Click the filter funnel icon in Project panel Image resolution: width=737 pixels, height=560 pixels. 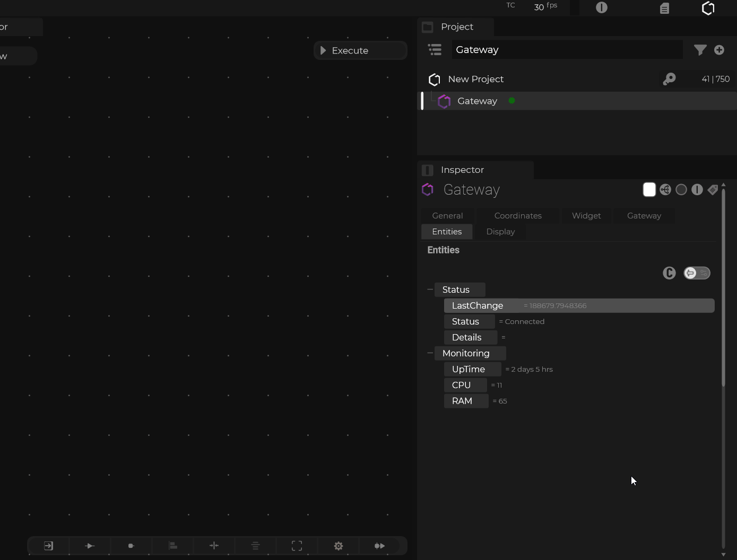[700, 50]
